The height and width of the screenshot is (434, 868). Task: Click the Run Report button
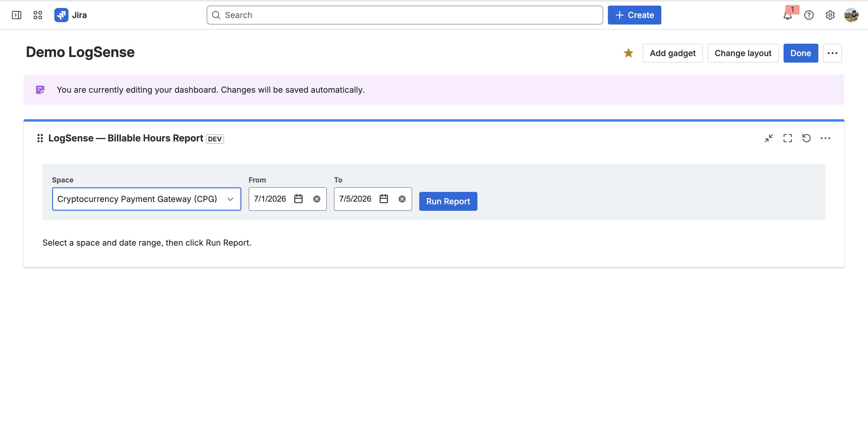[448, 201]
